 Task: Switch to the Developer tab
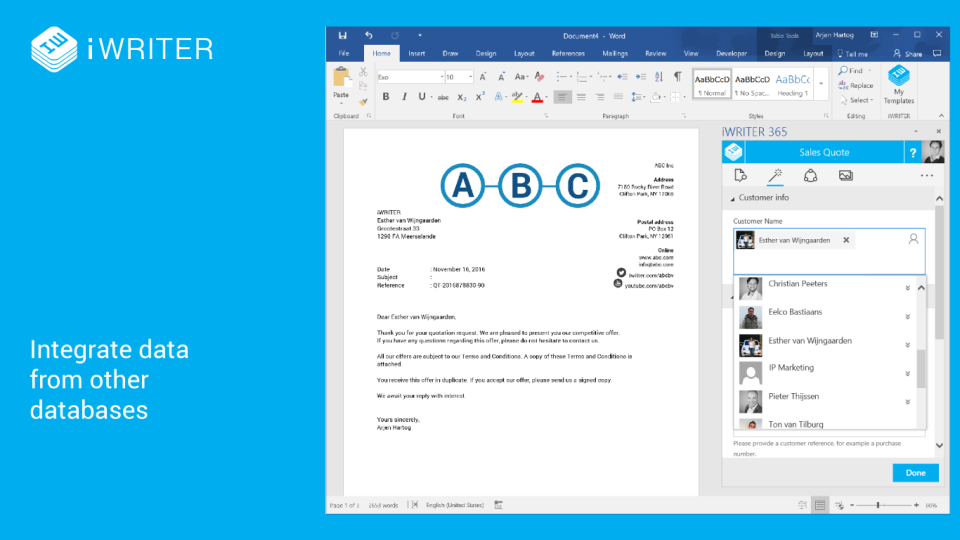tap(731, 54)
